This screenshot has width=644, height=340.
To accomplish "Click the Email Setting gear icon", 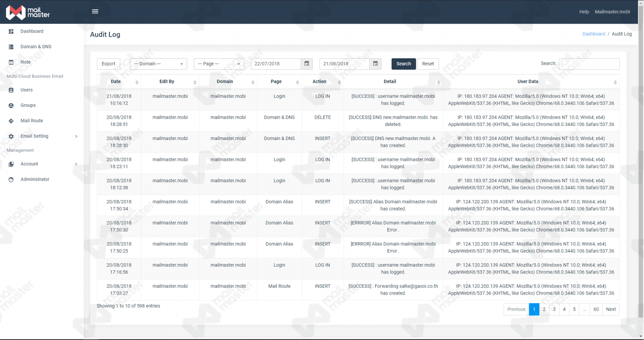I will [11, 136].
